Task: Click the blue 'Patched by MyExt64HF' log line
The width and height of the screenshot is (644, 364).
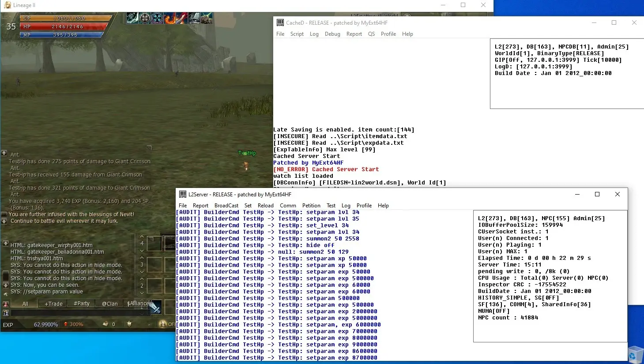Action: [x=308, y=163]
